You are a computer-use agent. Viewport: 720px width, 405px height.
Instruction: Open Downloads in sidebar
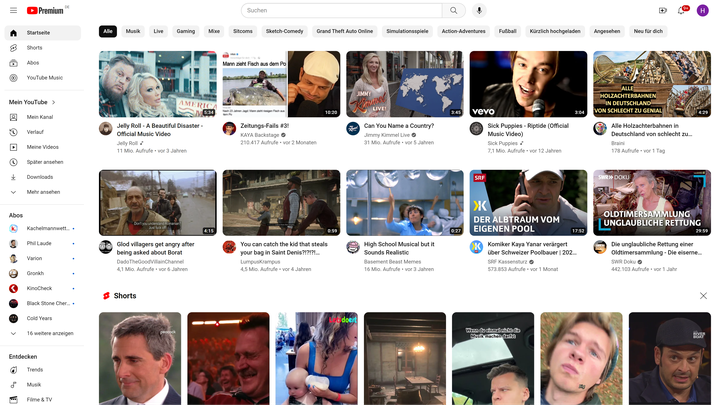(43, 177)
